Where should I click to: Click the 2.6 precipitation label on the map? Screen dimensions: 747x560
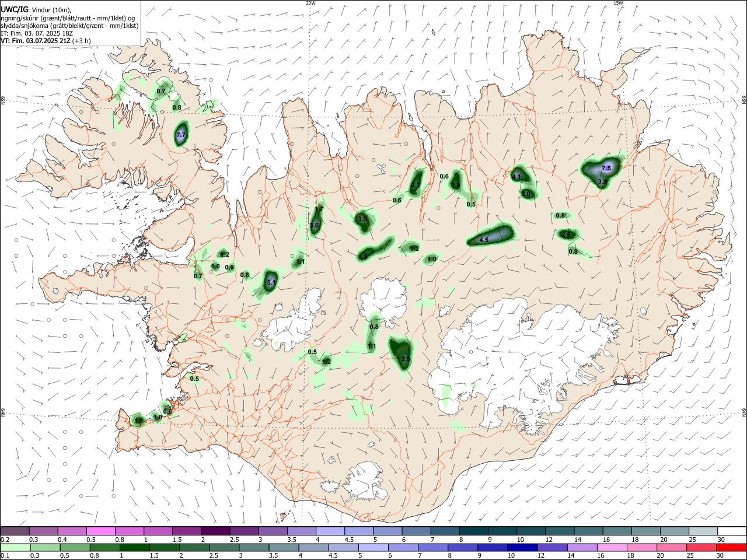tap(566, 235)
